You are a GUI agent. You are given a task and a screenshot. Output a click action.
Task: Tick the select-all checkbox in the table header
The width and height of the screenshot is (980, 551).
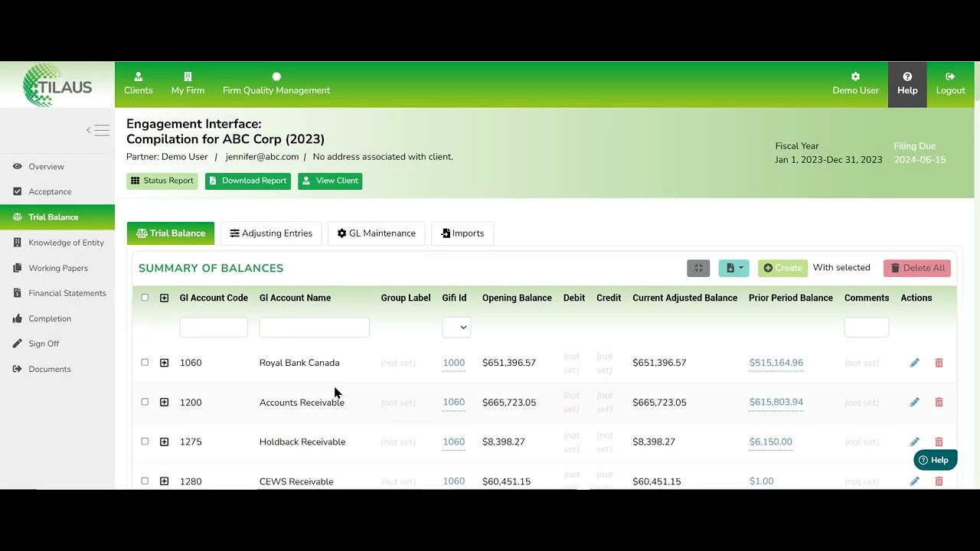[x=145, y=298]
